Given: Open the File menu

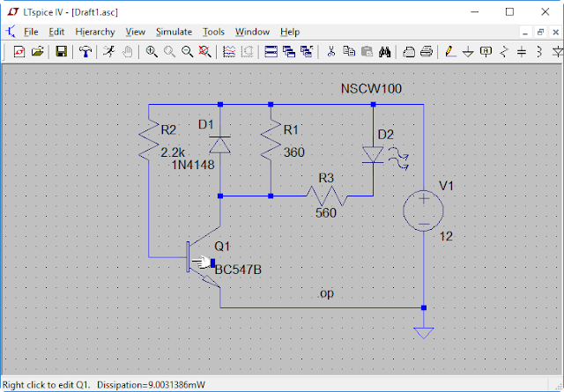Looking at the screenshot, I should [31, 32].
